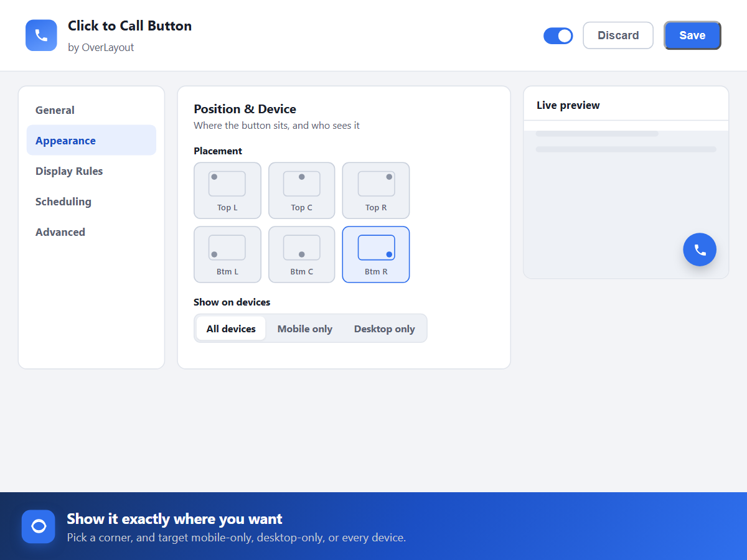Select Top C placement tile
Image resolution: width=747 pixels, height=560 pixels.
pyautogui.click(x=302, y=190)
